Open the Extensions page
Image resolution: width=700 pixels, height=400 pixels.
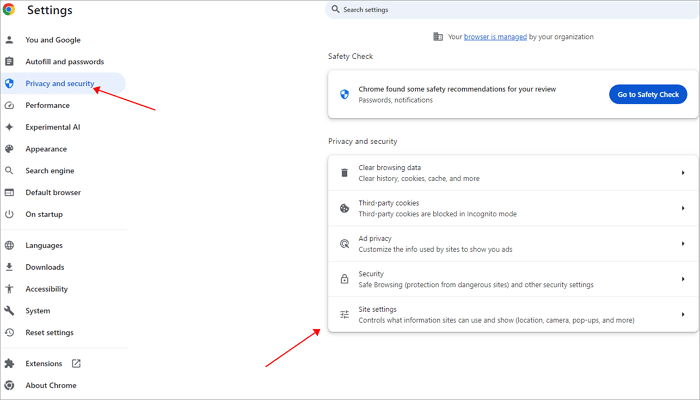coord(44,363)
